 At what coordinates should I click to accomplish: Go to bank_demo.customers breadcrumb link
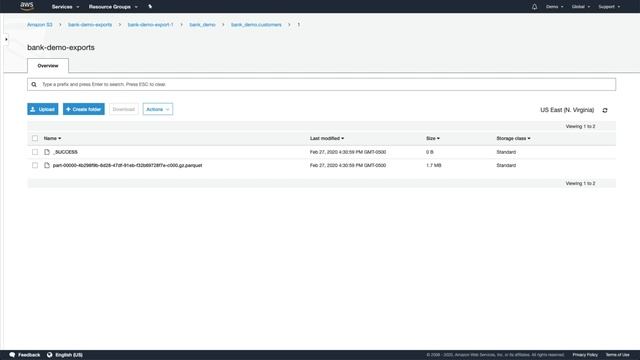256,25
